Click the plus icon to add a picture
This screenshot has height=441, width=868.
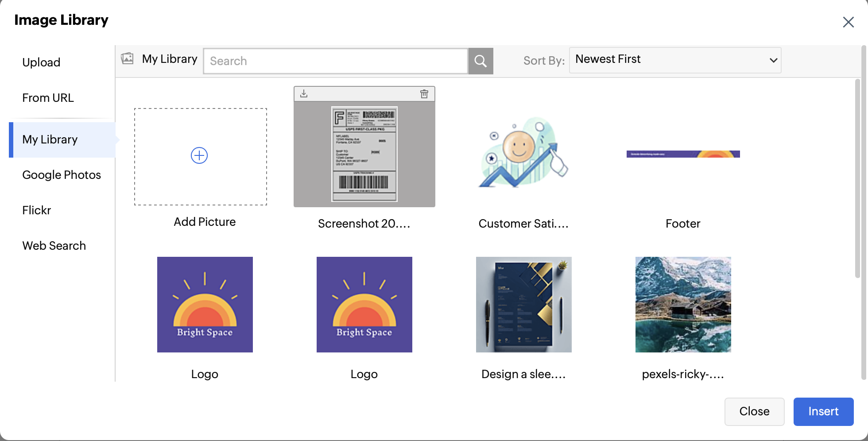point(199,155)
